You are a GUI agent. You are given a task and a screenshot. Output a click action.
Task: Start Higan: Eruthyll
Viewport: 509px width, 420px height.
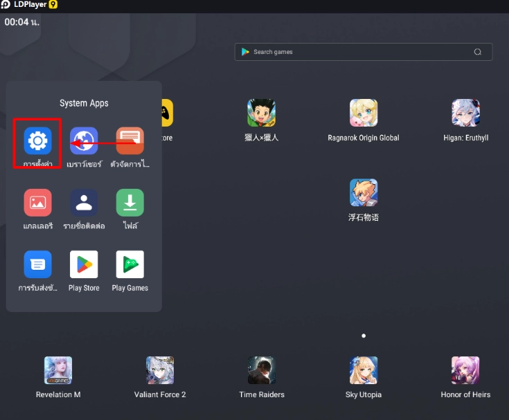coord(465,113)
